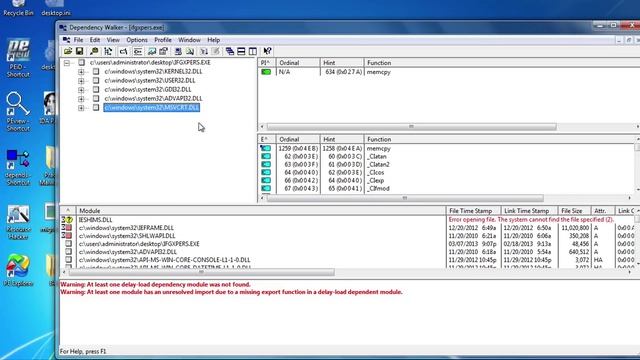Screen dimensions: 640x360
Task: Expand the USER32.DLL tree node
Action: pos(81,81)
